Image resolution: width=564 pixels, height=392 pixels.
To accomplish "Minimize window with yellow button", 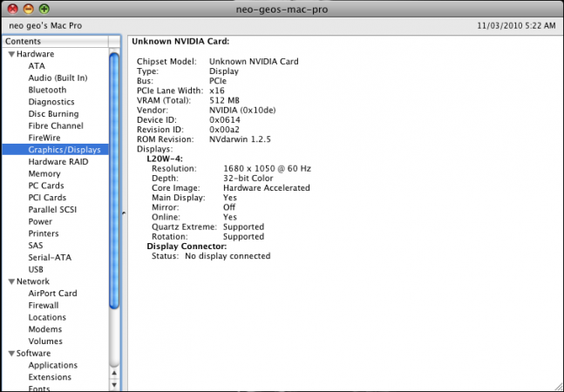I will 29,9.
